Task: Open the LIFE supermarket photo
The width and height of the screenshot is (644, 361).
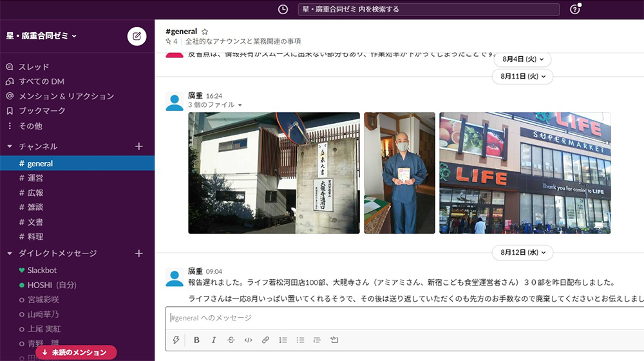Action: tap(525, 173)
